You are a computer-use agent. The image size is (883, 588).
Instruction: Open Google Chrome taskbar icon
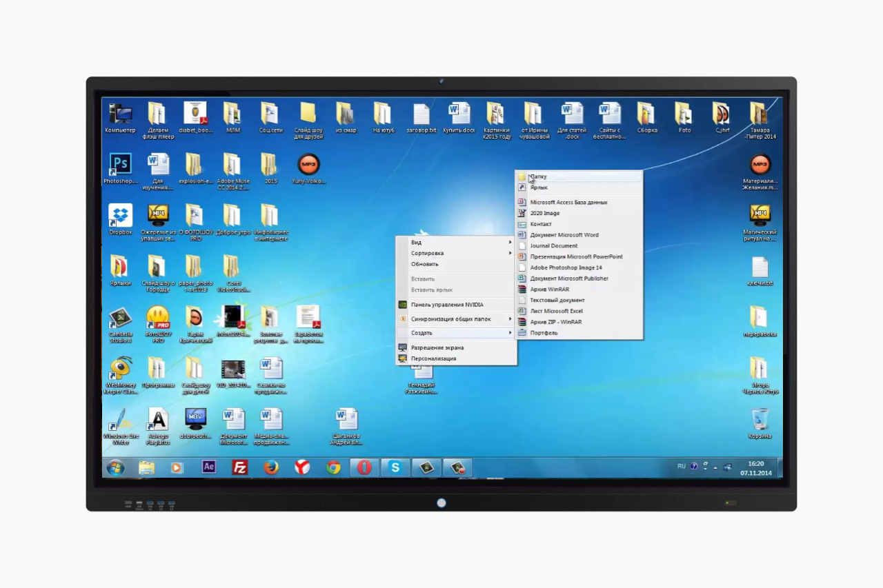tap(333, 467)
